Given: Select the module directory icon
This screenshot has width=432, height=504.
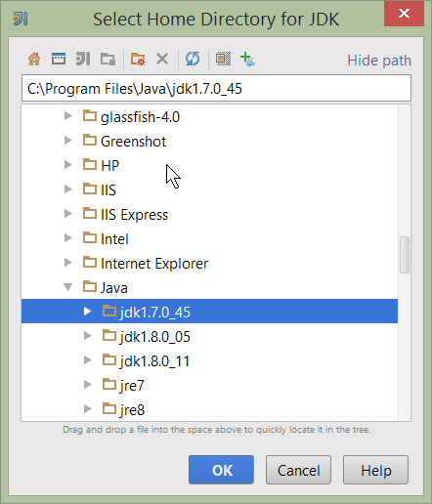Looking at the screenshot, I should coord(108,60).
